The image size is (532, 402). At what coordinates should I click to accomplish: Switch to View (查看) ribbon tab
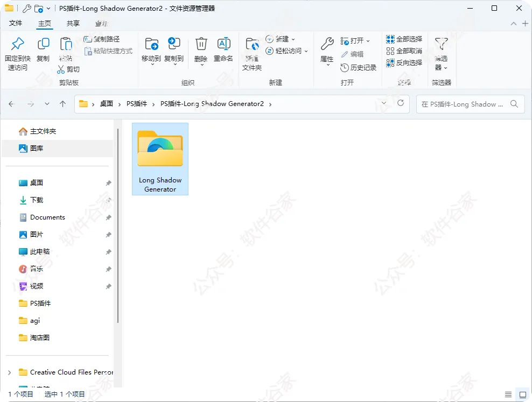(x=101, y=23)
